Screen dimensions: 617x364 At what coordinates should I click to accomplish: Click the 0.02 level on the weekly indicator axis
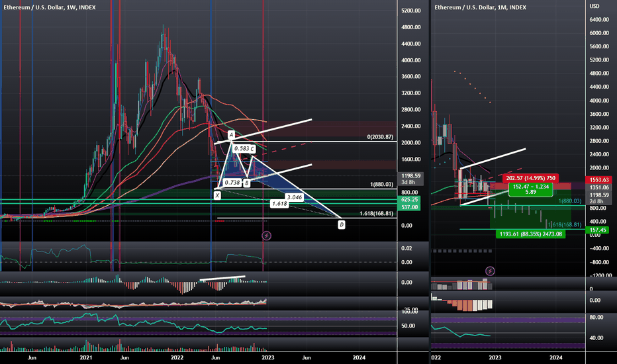406,248
